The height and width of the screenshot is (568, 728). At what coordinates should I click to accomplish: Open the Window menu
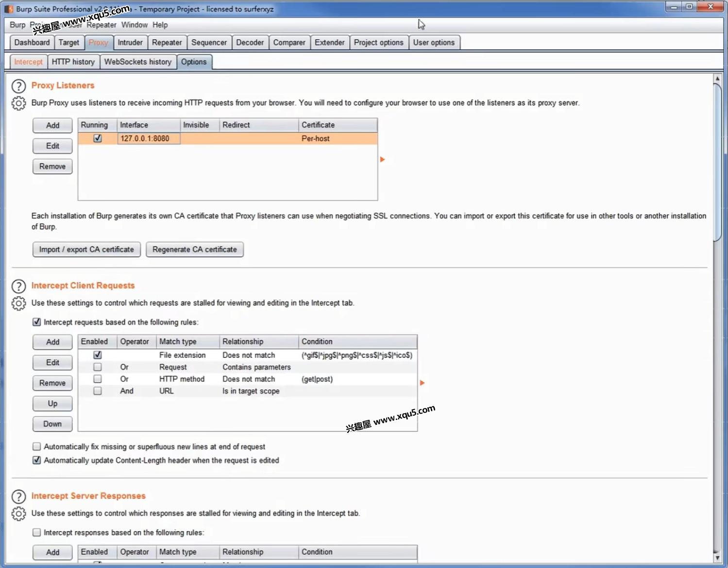point(135,25)
